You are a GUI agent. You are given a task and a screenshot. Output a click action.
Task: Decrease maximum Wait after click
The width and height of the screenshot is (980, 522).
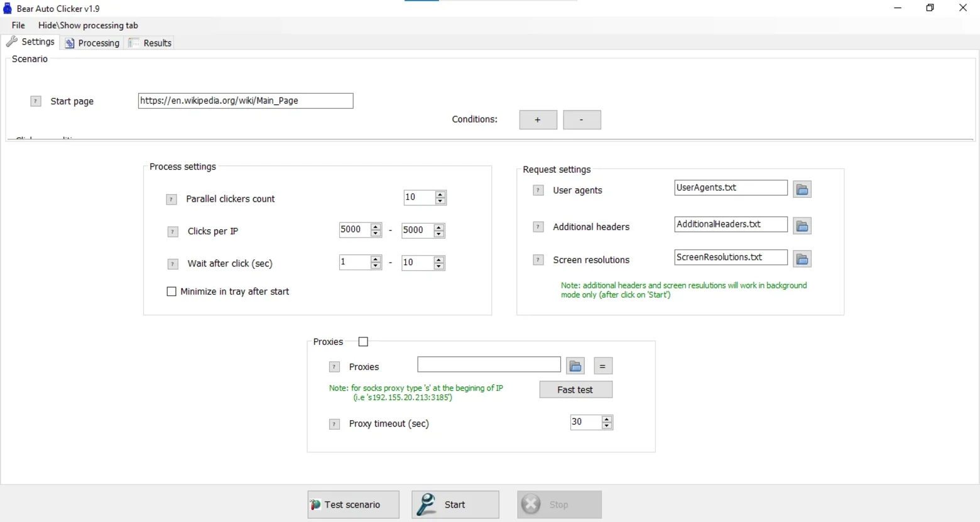(x=439, y=266)
